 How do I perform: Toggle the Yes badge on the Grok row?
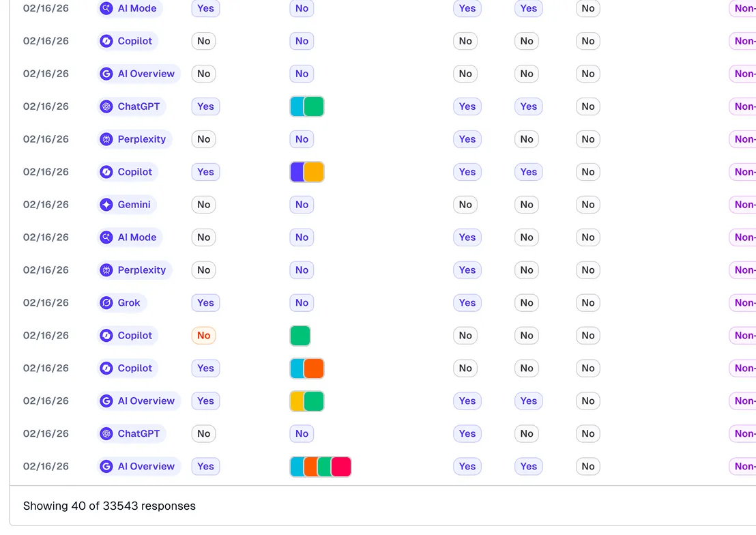click(205, 302)
